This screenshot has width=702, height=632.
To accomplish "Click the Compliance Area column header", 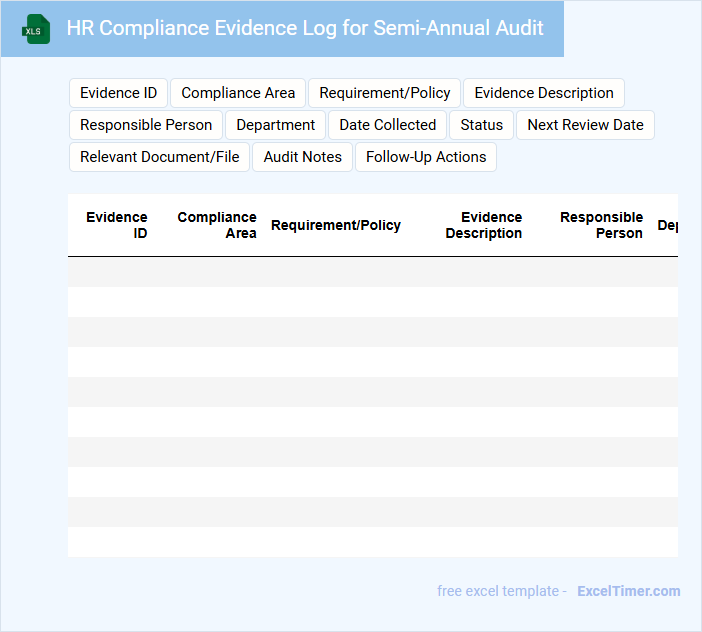I will 217,225.
